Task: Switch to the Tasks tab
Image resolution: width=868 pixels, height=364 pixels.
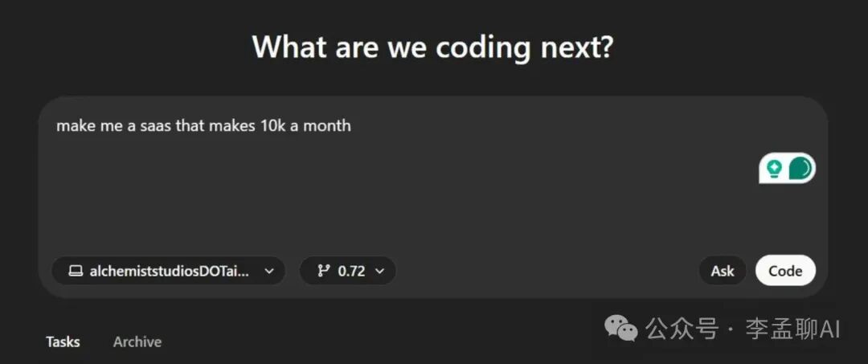Action: [63, 342]
